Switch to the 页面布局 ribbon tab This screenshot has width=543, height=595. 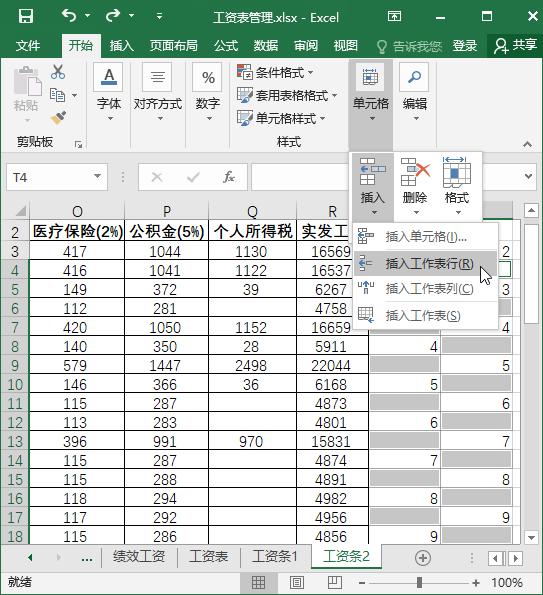[173, 46]
